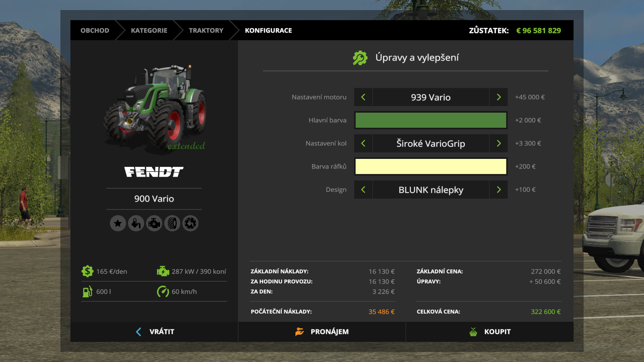Click the KOUPIT buy button
644x362 pixels.
pos(490,332)
